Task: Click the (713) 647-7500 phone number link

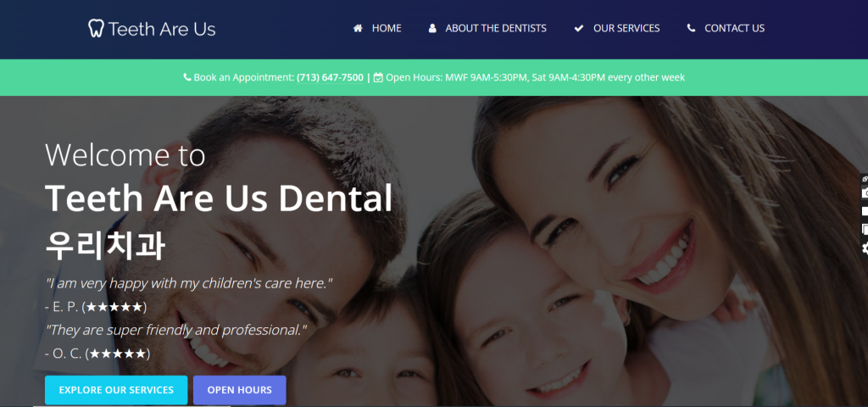Action: tap(330, 77)
